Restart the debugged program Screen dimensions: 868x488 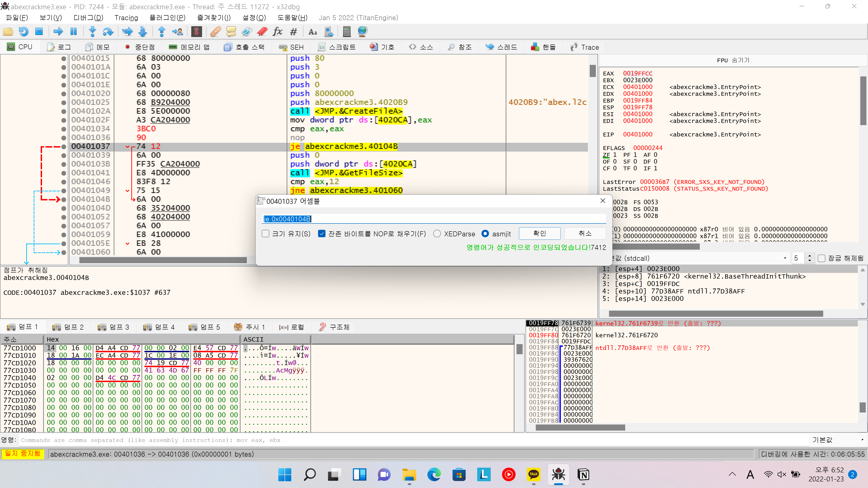pos(24,32)
